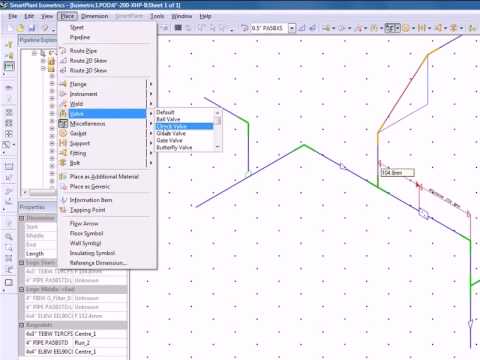The height and width of the screenshot is (360, 480).
Task: Select Place as Generic
Action: pos(107,187)
